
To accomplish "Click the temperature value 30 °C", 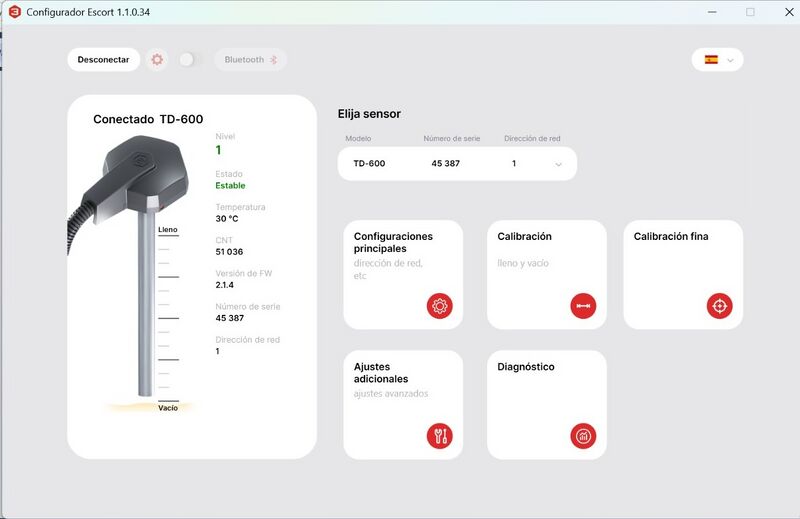I will pos(227,219).
